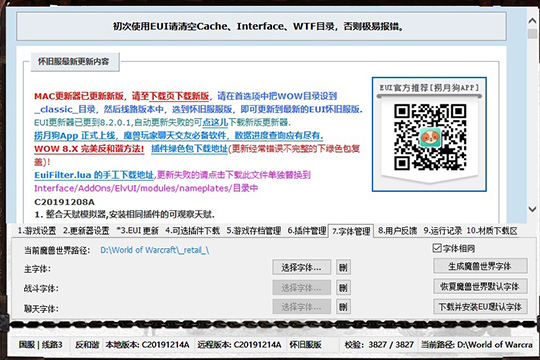Switch to the 9.运行记录 tab
This screenshot has height=360, width=540.
click(443, 230)
